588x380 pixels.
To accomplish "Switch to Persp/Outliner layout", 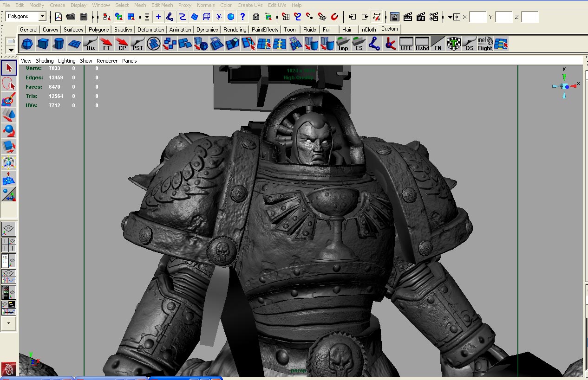I will tap(9, 261).
